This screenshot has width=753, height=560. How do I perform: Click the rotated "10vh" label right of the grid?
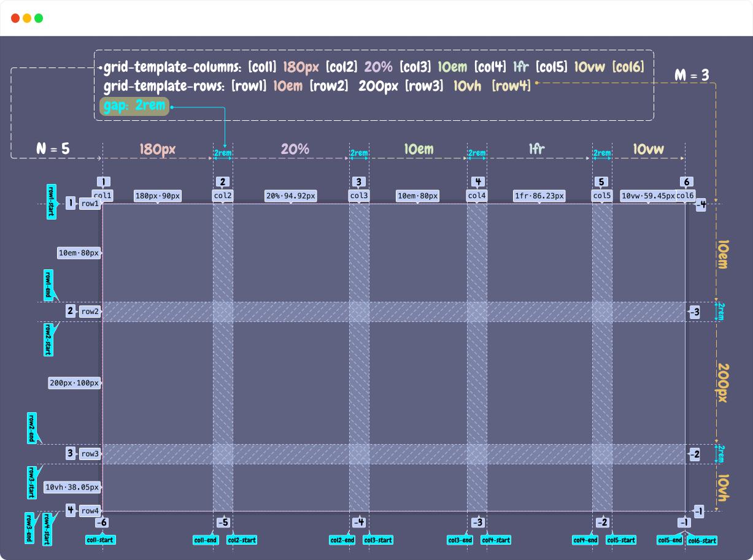(722, 487)
